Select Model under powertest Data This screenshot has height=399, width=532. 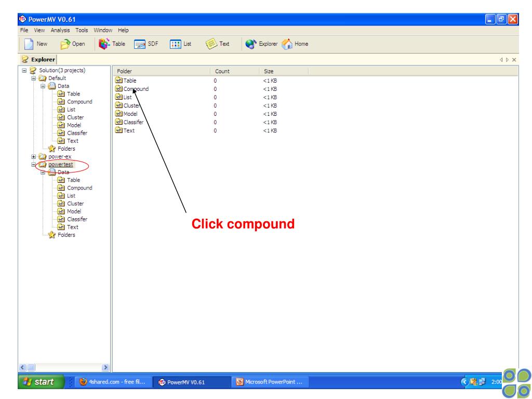coord(74,211)
